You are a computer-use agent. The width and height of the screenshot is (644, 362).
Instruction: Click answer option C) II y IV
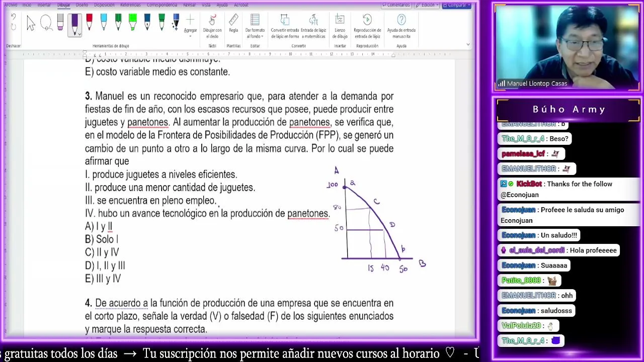pos(102,252)
